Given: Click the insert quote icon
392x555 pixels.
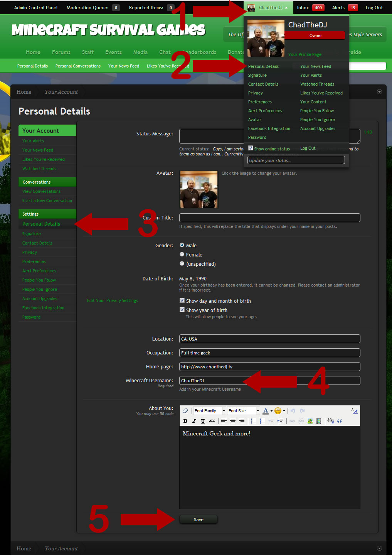Looking at the screenshot, I should click(340, 421).
